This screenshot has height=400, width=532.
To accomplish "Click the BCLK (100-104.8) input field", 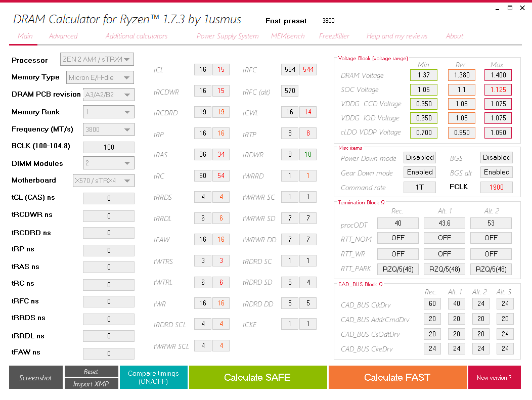I will tap(109, 147).
